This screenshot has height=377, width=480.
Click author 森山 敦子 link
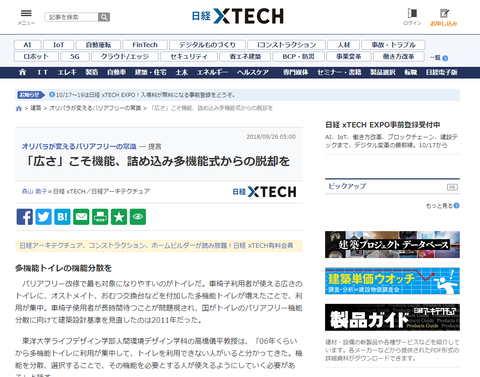(x=34, y=191)
